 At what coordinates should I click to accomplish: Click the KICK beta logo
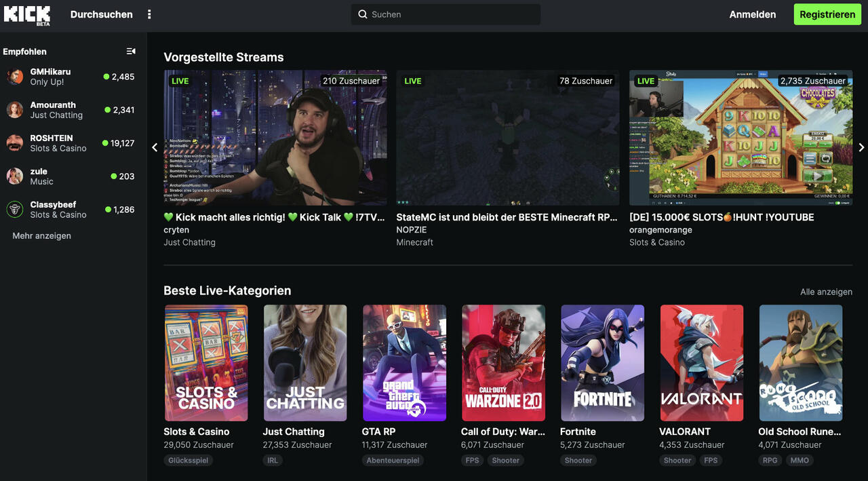point(27,14)
